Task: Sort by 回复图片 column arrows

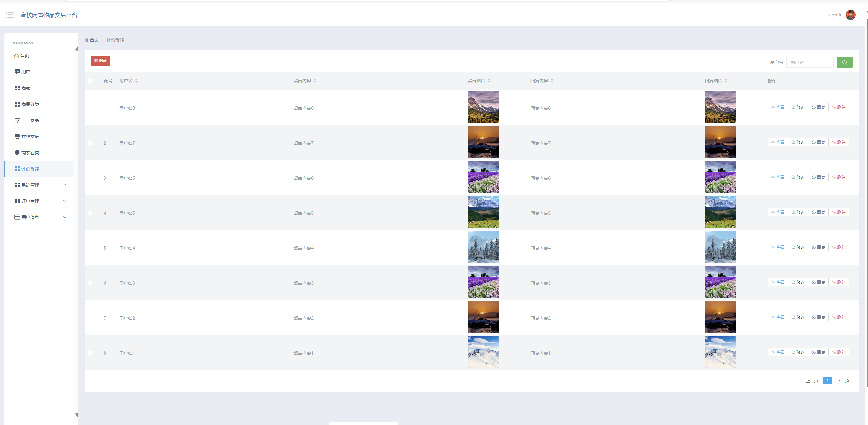Action: 726,81
